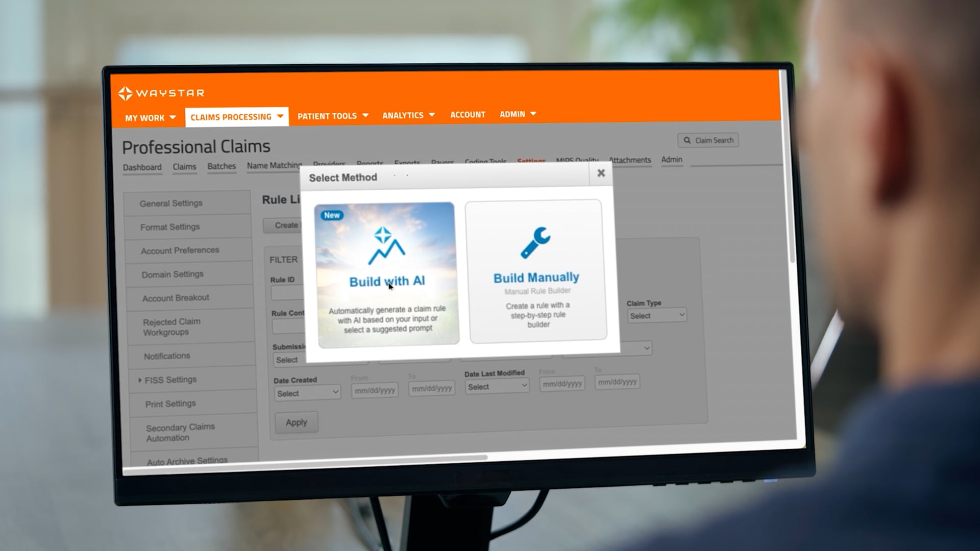Open the Admin dropdown in header
The image size is (980, 551).
pyautogui.click(x=518, y=114)
